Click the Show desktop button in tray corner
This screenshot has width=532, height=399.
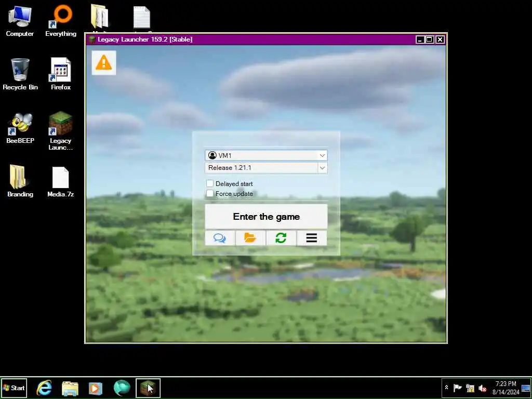pyautogui.click(x=526, y=388)
